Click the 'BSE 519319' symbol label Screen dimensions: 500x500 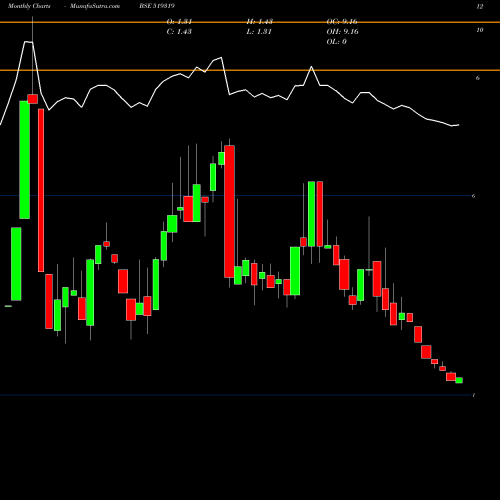pos(157,6)
